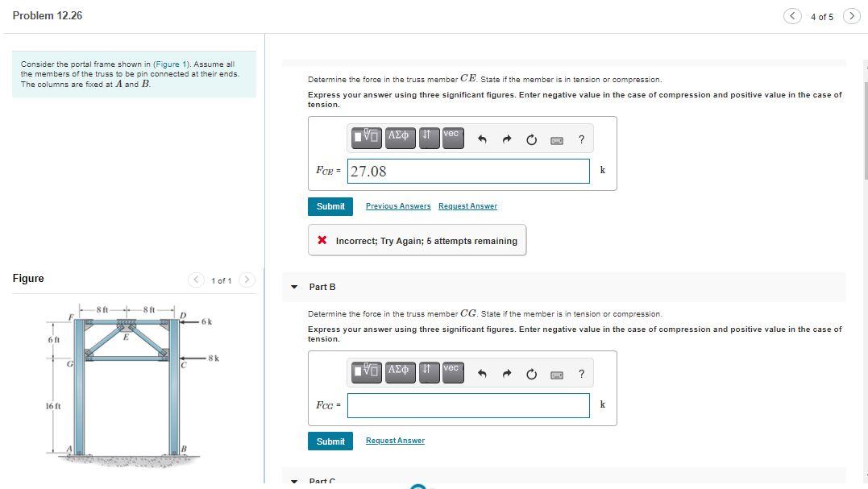
Task: Open keyboard shortcuts in FCE toolbar
Action: point(557,140)
